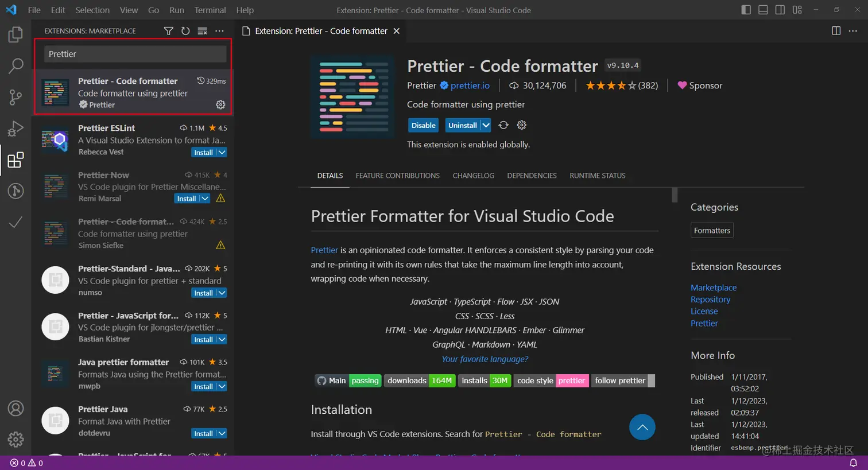Image resolution: width=868 pixels, height=470 pixels.
Task: Expand Install dropdown for Prettier Java
Action: 222,433
